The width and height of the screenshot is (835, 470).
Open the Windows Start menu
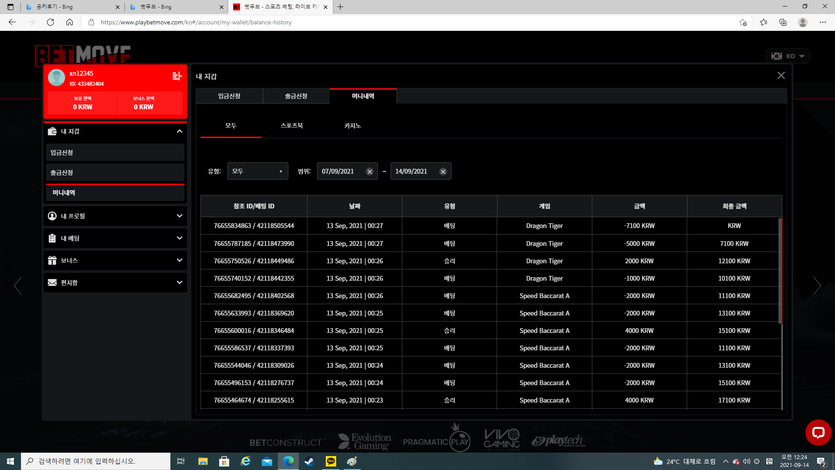coord(10,461)
